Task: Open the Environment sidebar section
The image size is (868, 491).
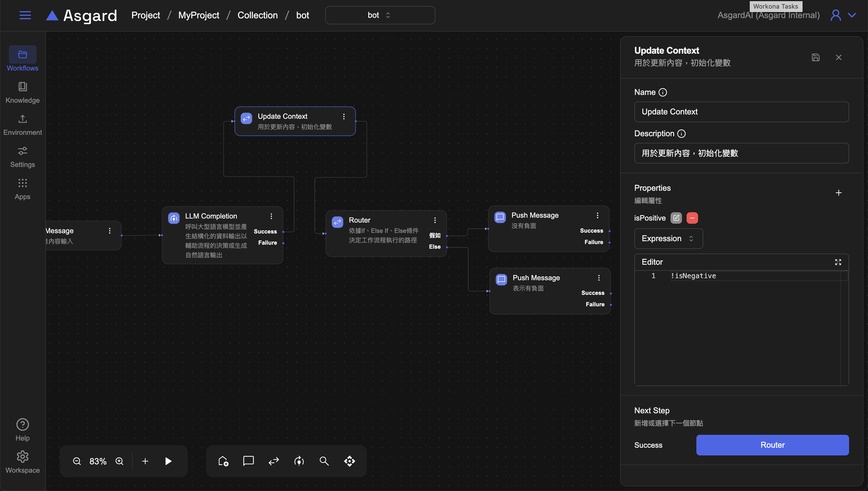Action: click(23, 124)
